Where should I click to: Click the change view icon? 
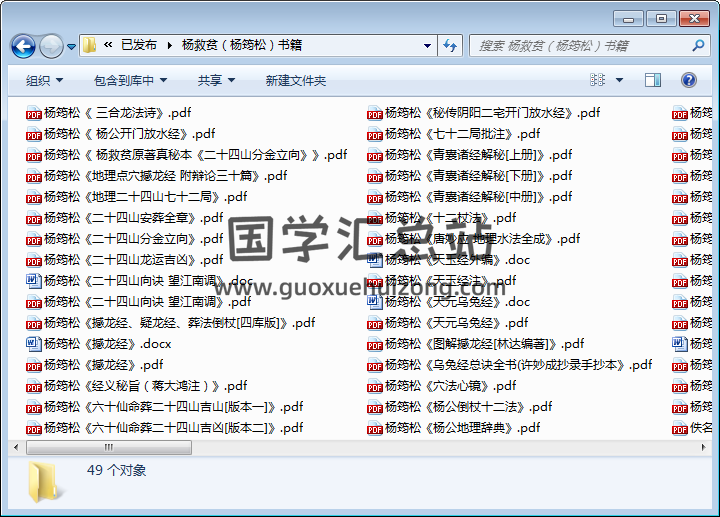(597, 80)
